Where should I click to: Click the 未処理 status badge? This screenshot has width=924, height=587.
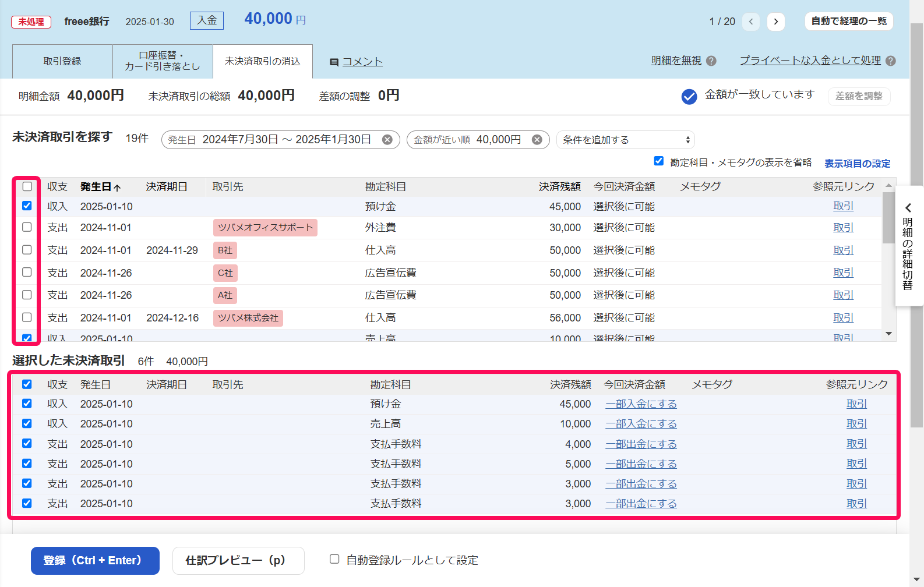(31, 22)
